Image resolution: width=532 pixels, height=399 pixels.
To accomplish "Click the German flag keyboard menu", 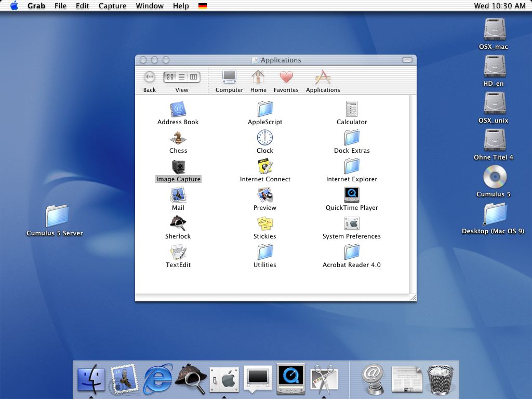I will [x=203, y=6].
